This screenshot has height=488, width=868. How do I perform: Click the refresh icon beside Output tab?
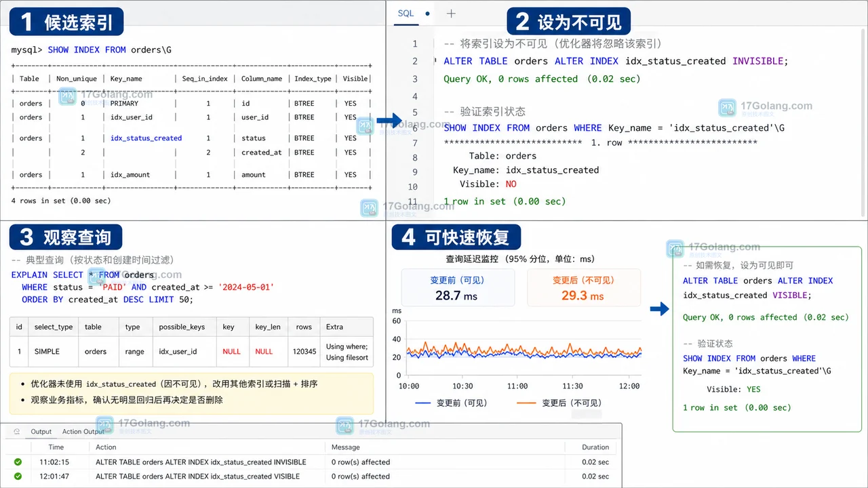coord(17,432)
